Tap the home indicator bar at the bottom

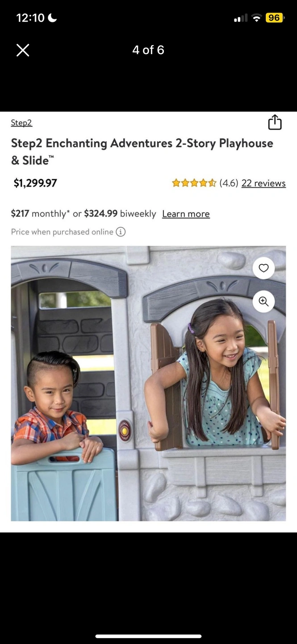(148, 636)
